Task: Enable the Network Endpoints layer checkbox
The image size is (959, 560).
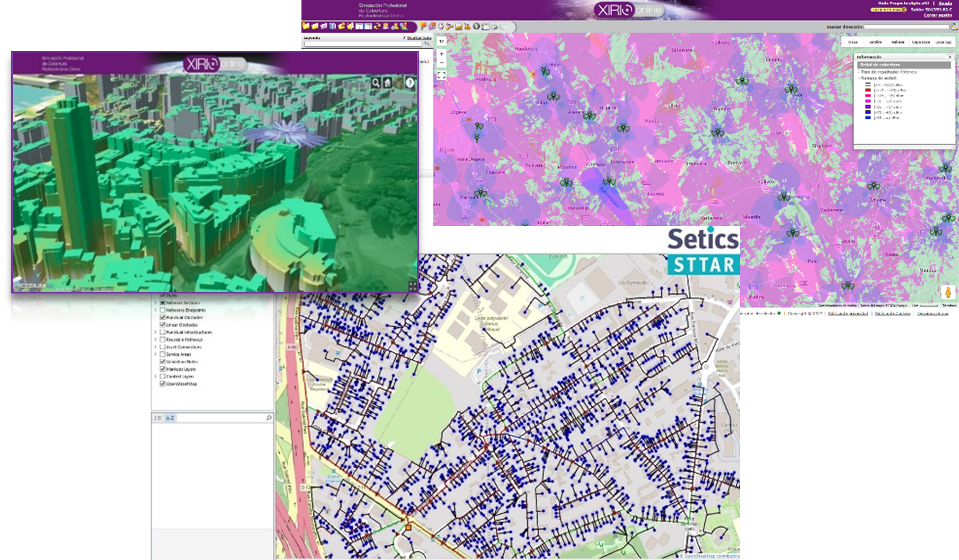Action: 163,311
